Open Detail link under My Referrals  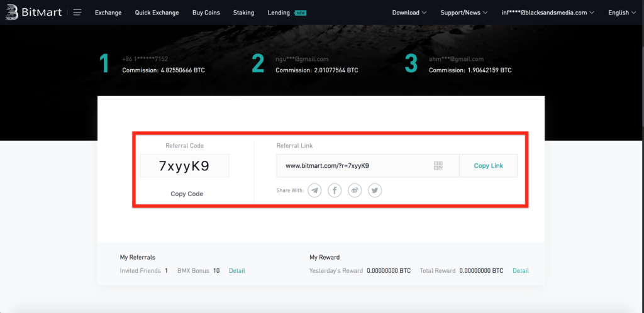click(x=237, y=271)
